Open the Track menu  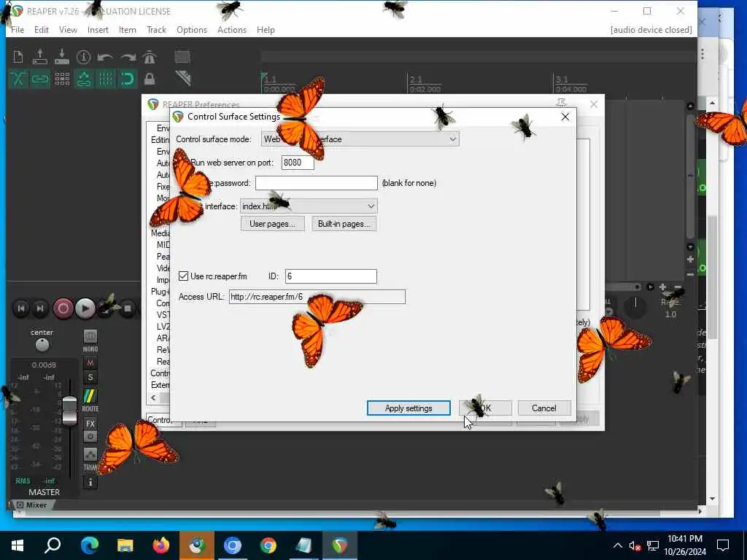coord(156,29)
